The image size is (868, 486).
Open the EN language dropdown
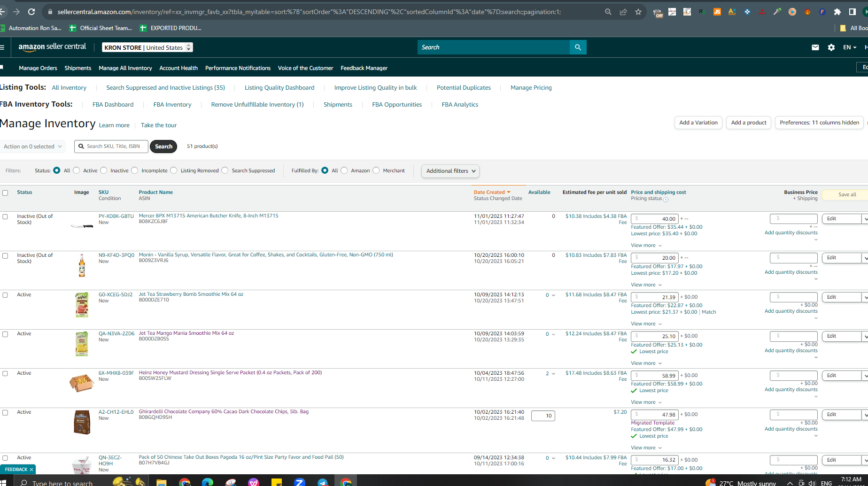pos(850,47)
